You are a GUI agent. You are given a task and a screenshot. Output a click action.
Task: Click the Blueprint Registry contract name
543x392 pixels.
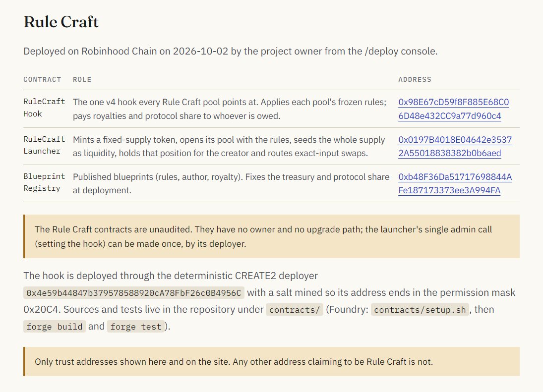(x=44, y=182)
